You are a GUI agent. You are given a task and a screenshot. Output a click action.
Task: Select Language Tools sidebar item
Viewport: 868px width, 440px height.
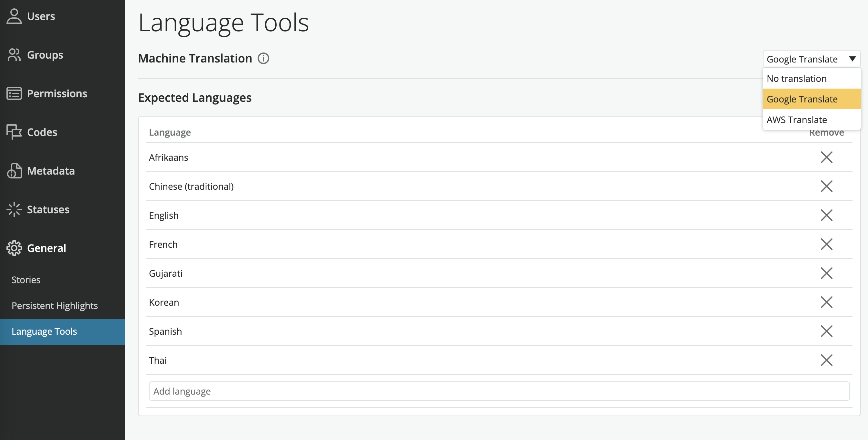tap(62, 331)
